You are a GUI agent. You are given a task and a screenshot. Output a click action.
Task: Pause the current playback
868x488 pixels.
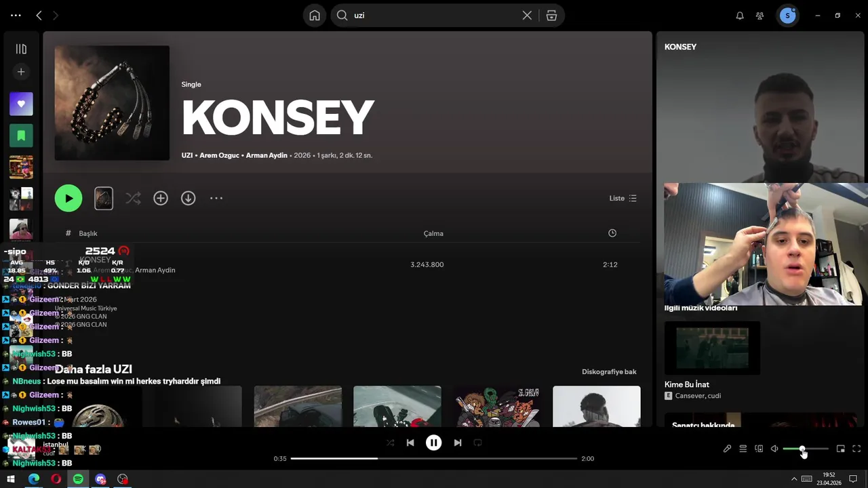[x=434, y=443]
